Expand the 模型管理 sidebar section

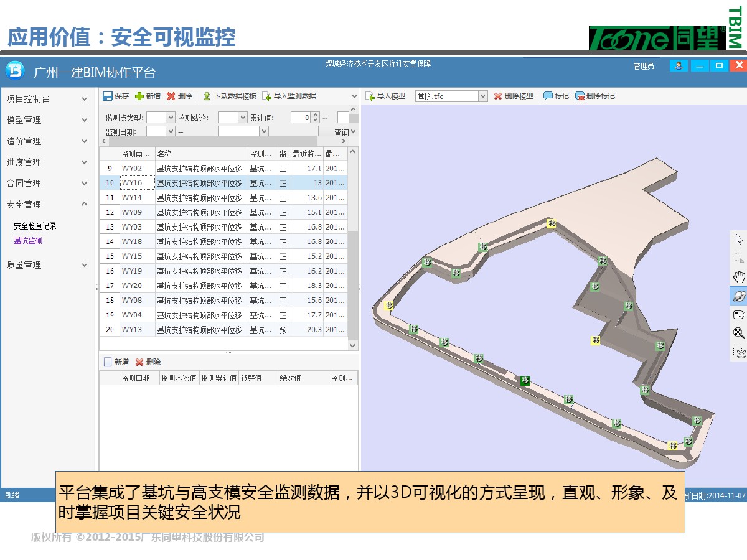pyautogui.click(x=85, y=120)
